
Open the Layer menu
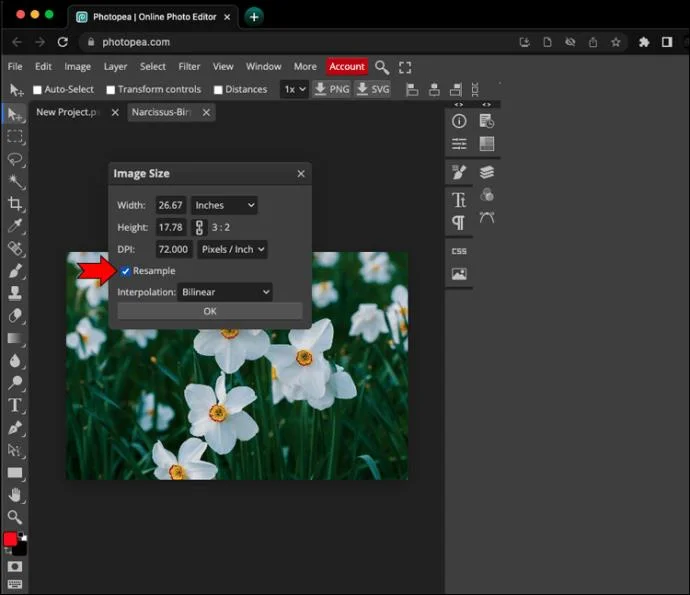coord(115,66)
